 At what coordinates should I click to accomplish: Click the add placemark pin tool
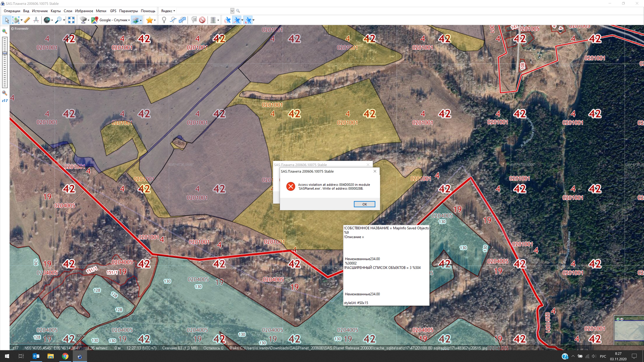(x=164, y=20)
